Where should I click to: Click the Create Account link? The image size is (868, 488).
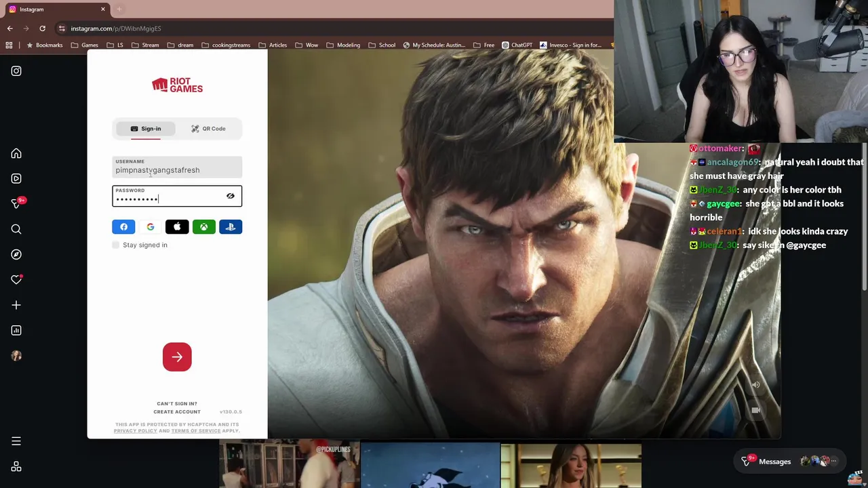(x=177, y=412)
